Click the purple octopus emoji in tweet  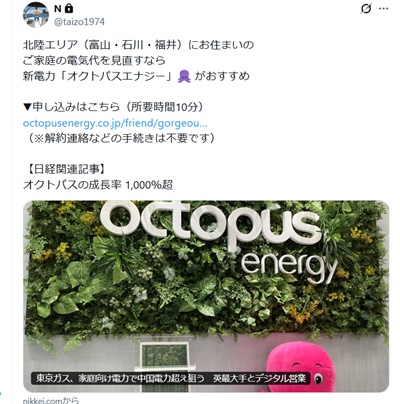pos(184,76)
